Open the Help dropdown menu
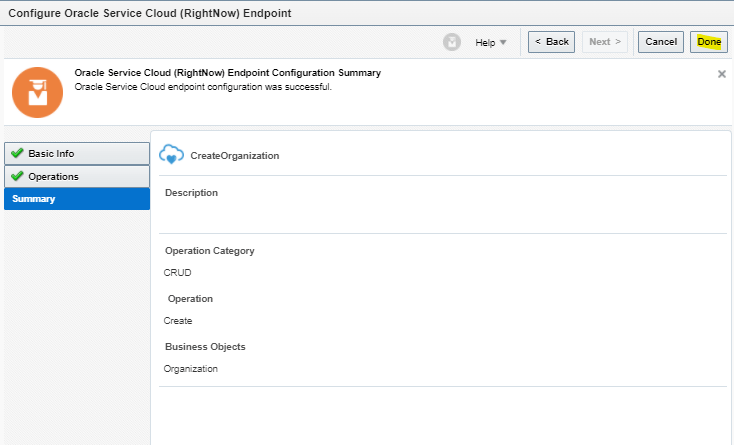The height and width of the screenshot is (445, 734). click(491, 42)
